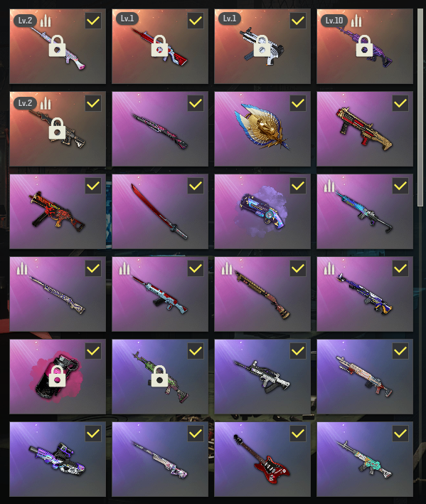Viewport: 426px width, 504px height.
Task: Select the purple cloud revolver pistol skin
Action: (x=262, y=211)
